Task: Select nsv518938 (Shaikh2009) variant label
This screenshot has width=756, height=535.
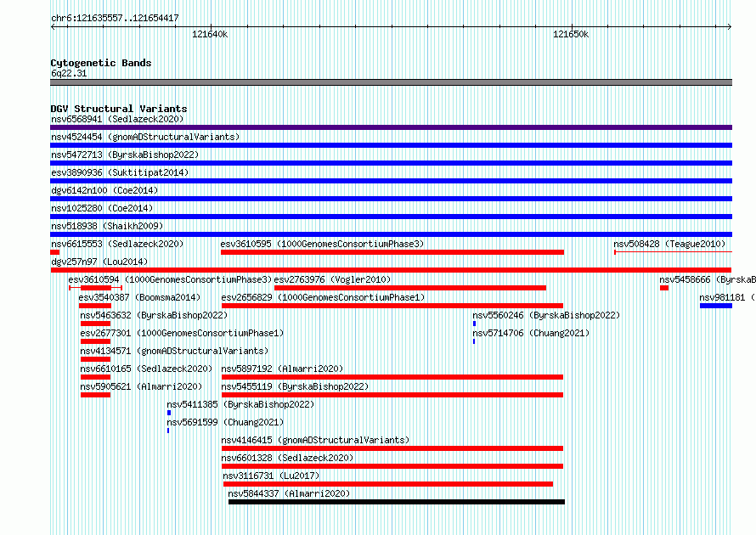Action: (107, 226)
